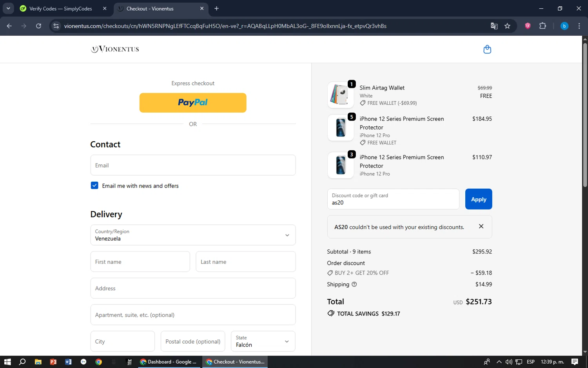Switch to Checkout - Vionentus taskbar window

[235, 362]
